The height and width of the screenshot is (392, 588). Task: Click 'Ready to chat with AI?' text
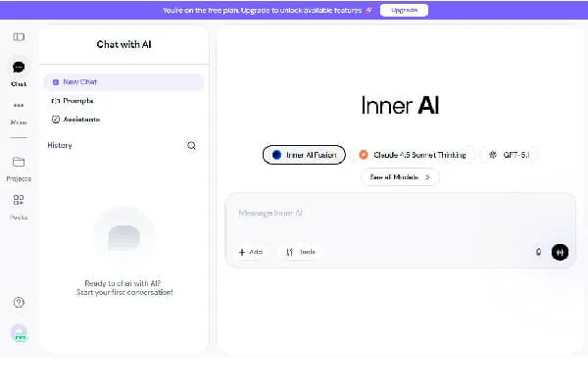coord(122,283)
